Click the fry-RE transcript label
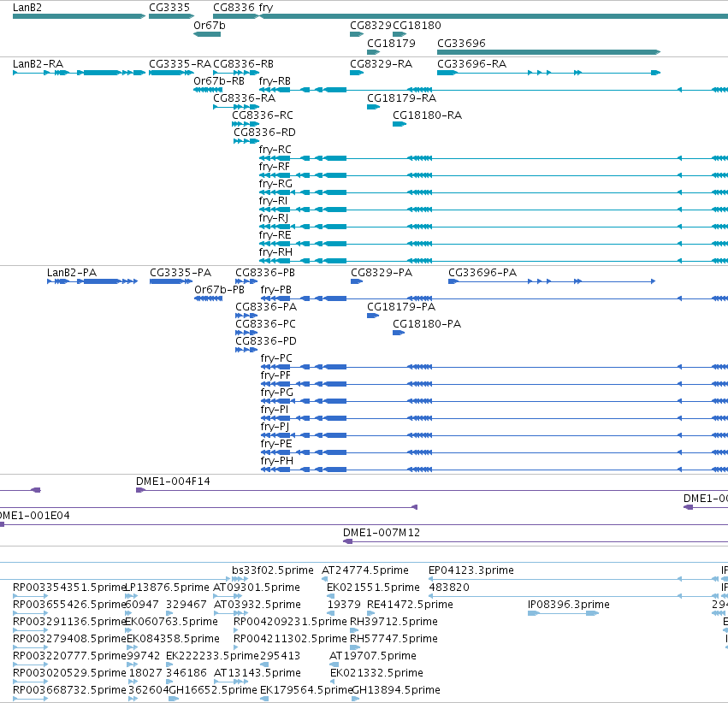 pos(275,236)
